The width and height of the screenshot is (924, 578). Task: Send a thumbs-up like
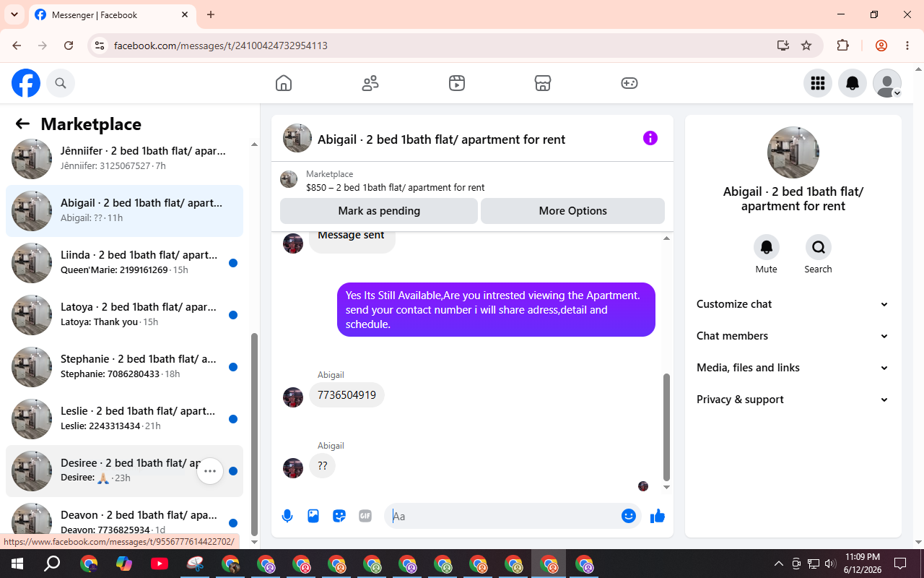coord(658,516)
